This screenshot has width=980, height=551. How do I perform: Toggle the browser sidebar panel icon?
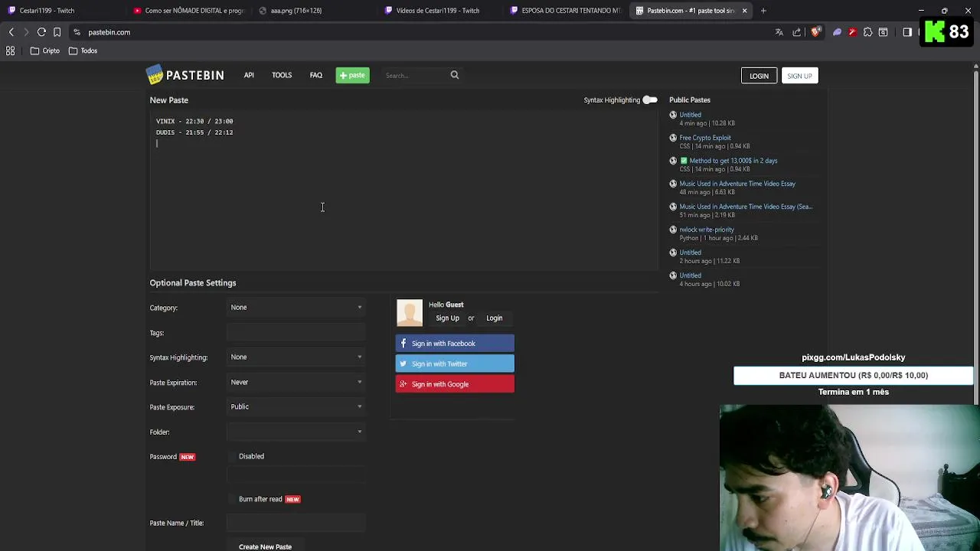(x=907, y=32)
